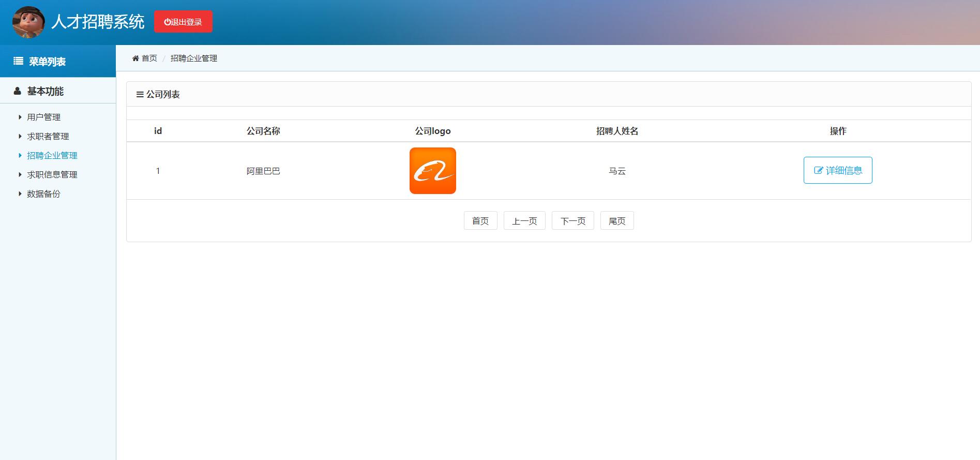This screenshot has height=460, width=980.
Task: Click the caret arrow before 用户管理
Action: (20, 117)
